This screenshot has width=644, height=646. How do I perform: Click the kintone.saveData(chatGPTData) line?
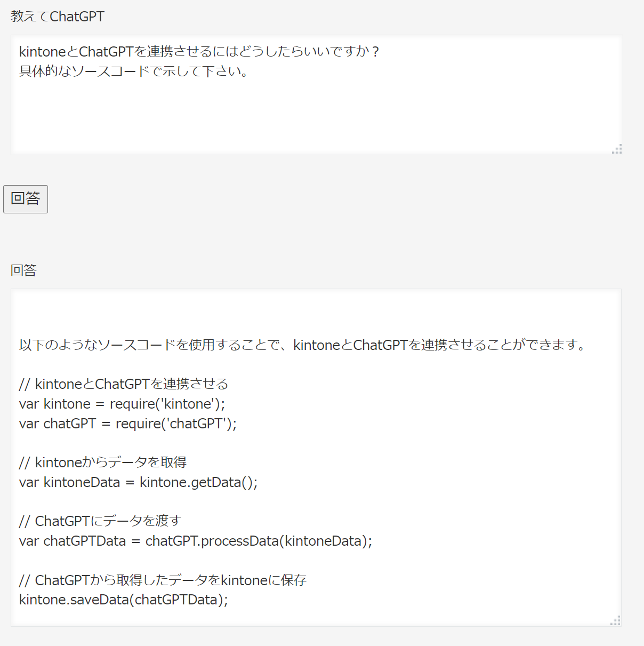click(124, 600)
